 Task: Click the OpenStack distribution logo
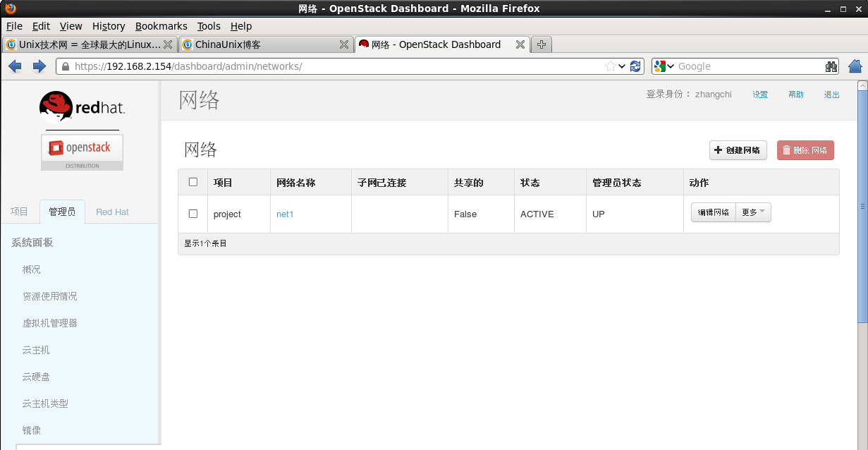(81, 150)
